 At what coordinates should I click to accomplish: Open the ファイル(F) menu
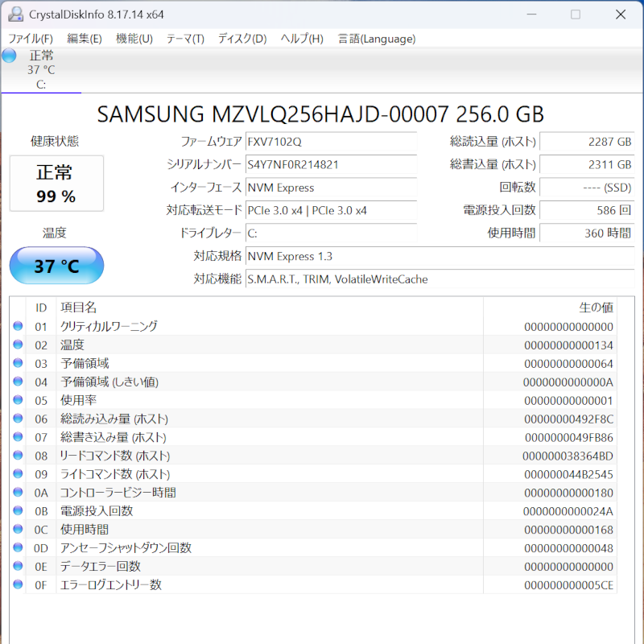coord(31,39)
